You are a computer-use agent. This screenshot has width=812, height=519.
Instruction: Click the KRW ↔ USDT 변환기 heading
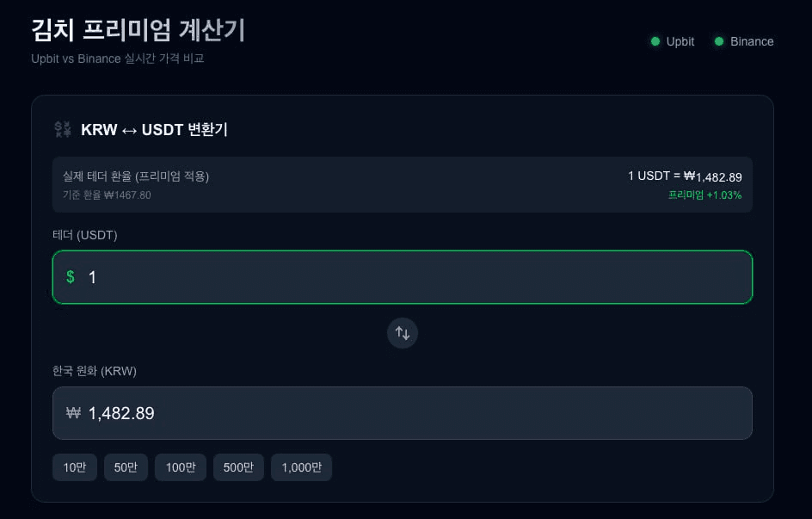point(154,130)
